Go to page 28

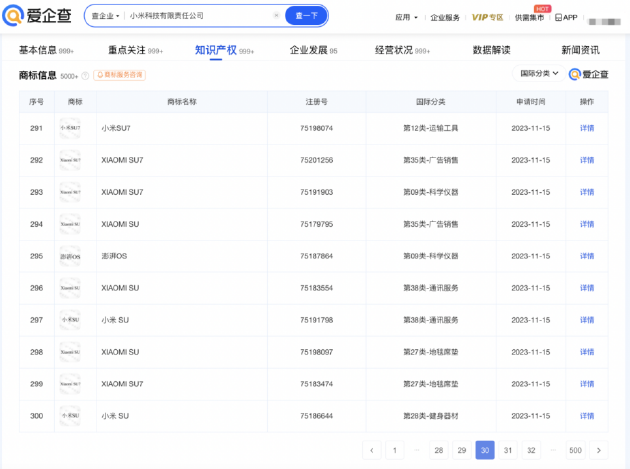point(439,450)
